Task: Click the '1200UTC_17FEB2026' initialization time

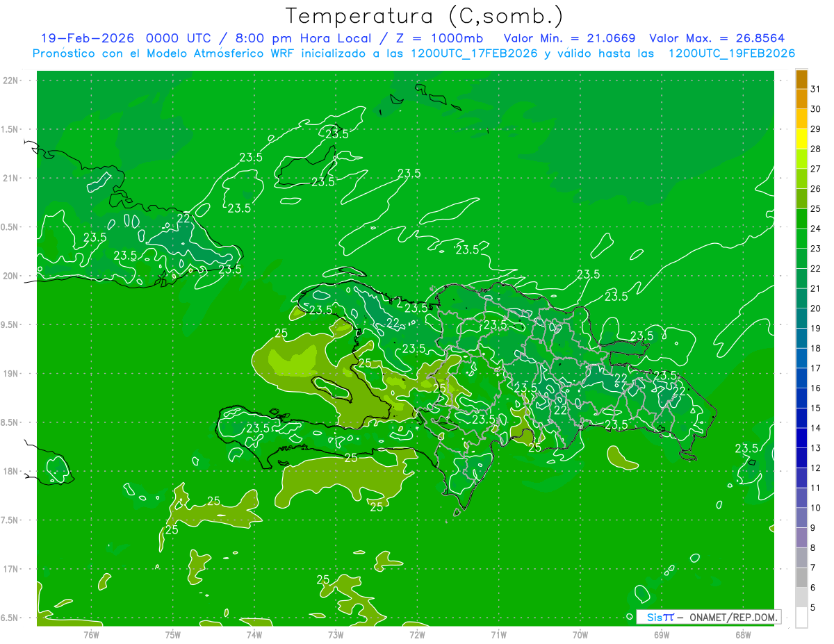Action: pos(475,53)
